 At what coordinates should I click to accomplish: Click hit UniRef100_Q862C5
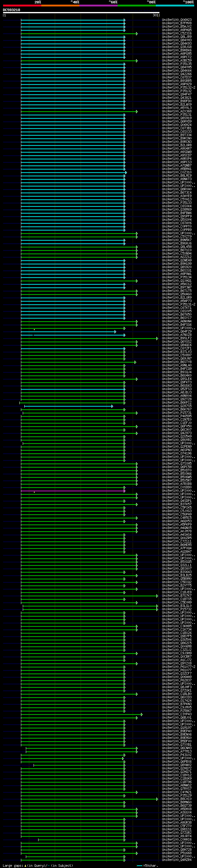click(177, 643)
